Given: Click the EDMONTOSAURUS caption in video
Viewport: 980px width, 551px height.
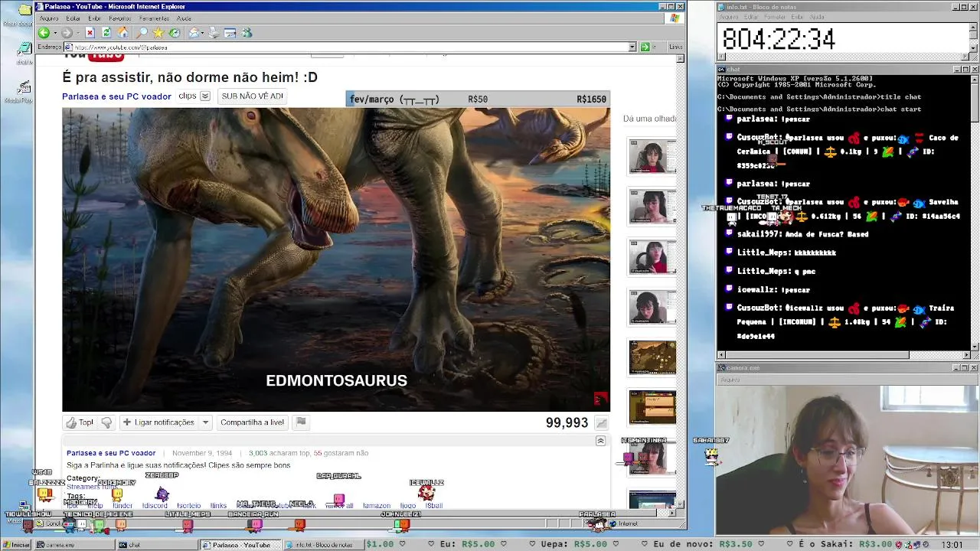Looking at the screenshot, I should point(336,380).
